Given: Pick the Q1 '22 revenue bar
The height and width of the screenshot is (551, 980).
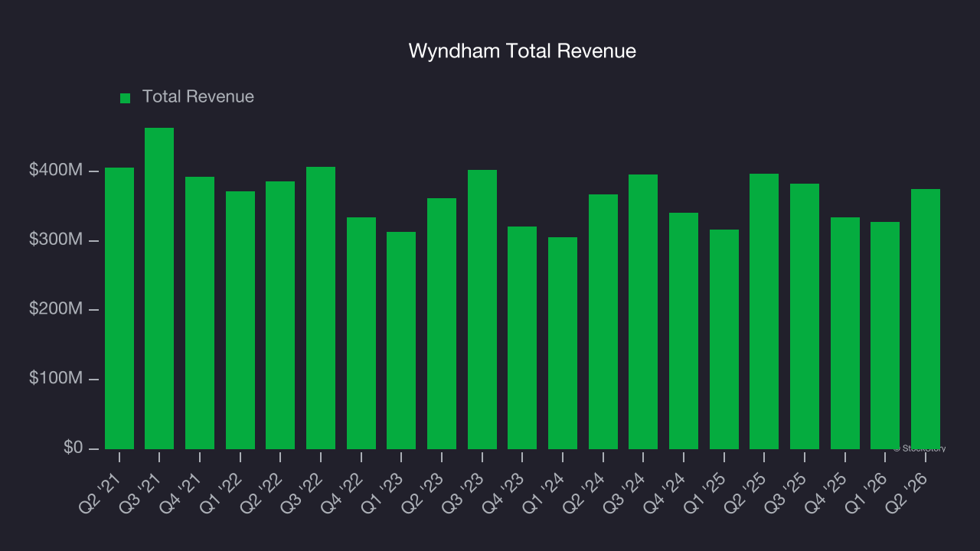Looking at the screenshot, I should (x=240, y=320).
